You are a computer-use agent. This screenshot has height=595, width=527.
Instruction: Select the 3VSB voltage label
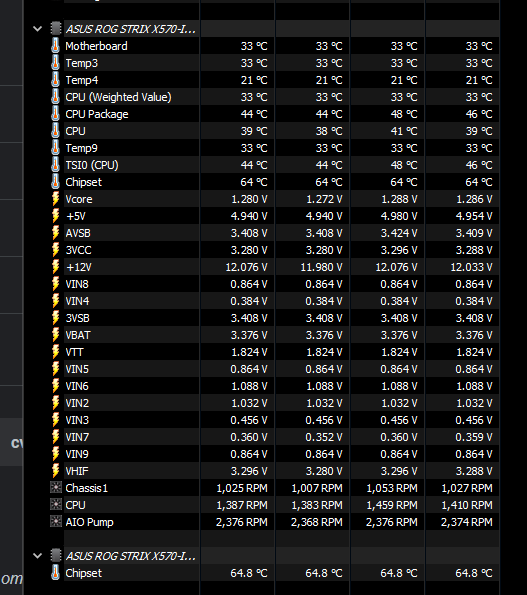click(78, 318)
